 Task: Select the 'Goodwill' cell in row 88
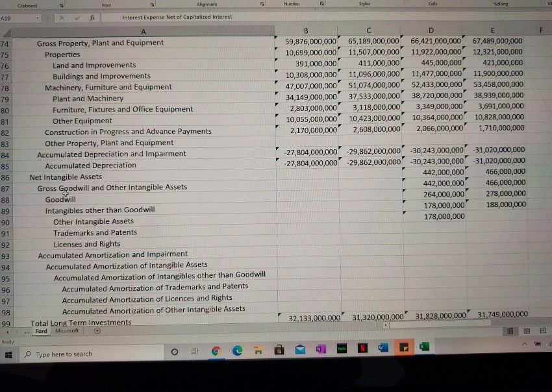pyautogui.click(x=60, y=199)
